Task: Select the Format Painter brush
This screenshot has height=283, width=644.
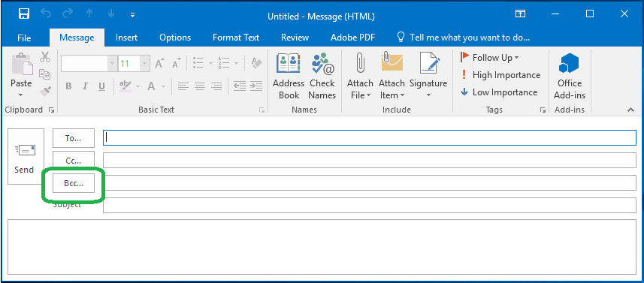Action: [x=45, y=91]
